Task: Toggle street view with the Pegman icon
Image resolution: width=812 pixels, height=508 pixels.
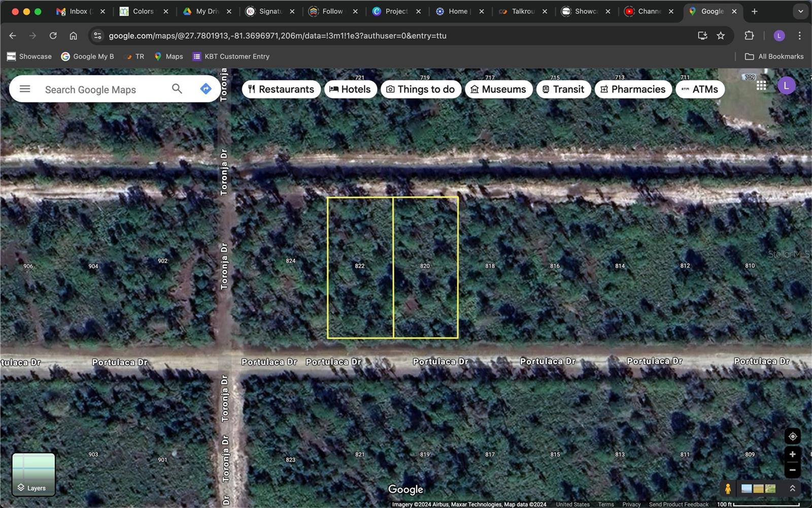Action: tap(728, 489)
